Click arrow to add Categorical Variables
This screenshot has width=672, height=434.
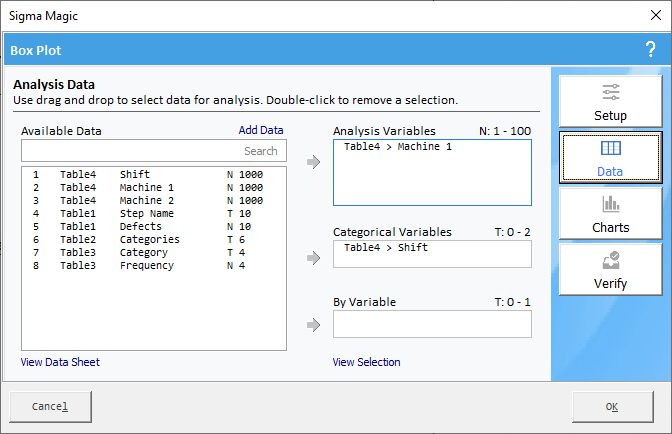[314, 258]
